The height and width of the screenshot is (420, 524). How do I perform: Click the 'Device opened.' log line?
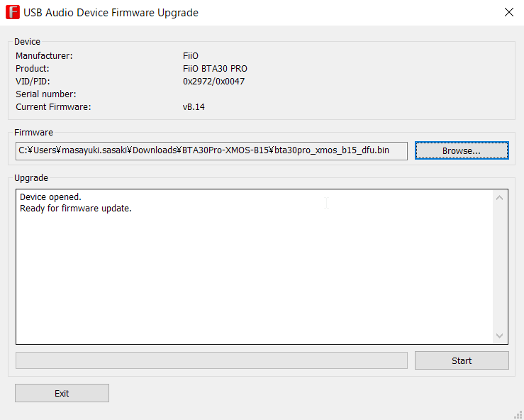[x=50, y=197]
